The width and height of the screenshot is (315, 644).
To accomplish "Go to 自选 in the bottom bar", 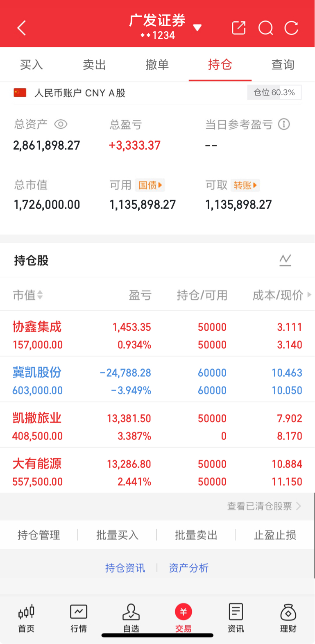I will pos(131,618).
